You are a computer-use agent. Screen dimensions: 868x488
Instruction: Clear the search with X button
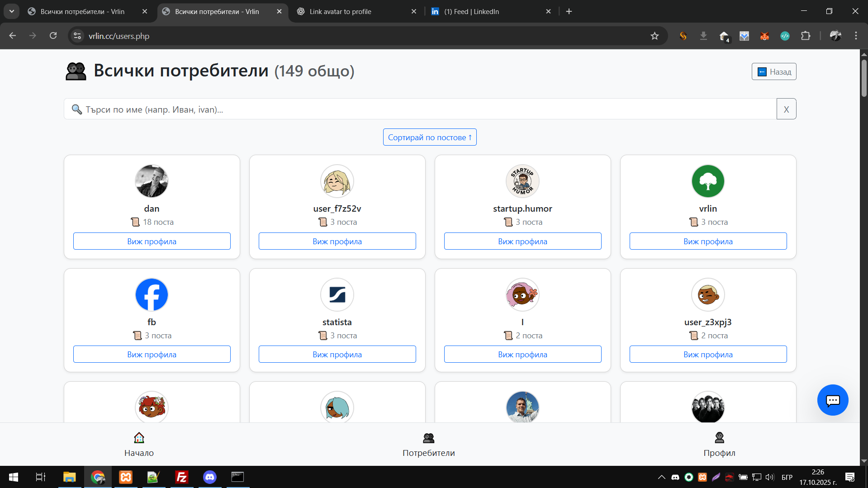[x=786, y=109]
